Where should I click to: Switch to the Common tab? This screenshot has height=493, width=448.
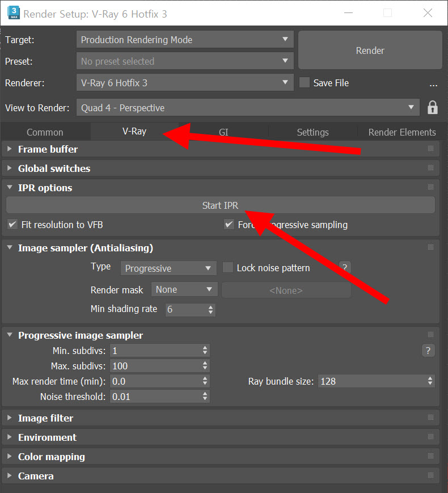point(45,132)
